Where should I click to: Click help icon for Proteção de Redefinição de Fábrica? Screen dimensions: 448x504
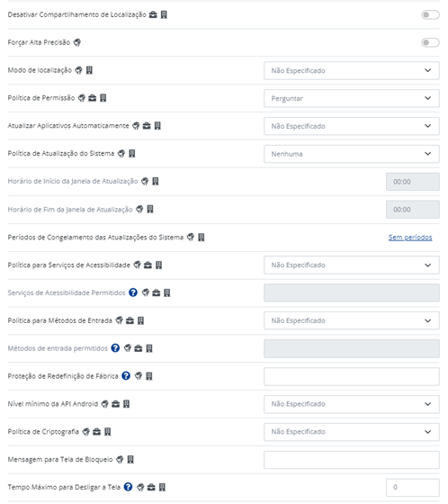click(x=126, y=376)
